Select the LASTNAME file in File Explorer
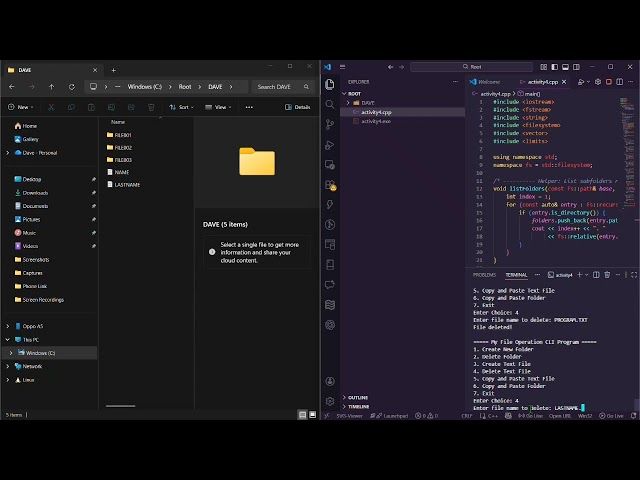This screenshot has height=480, width=640. click(x=123, y=185)
